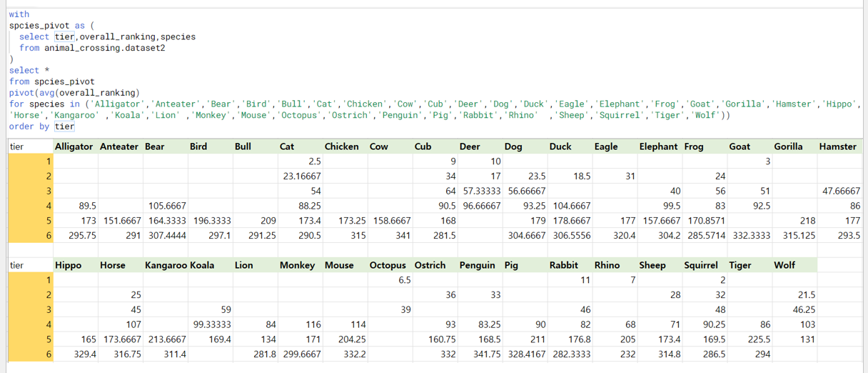
Task: Select the Wolf column header
Action: pyautogui.click(x=784, y=265)
